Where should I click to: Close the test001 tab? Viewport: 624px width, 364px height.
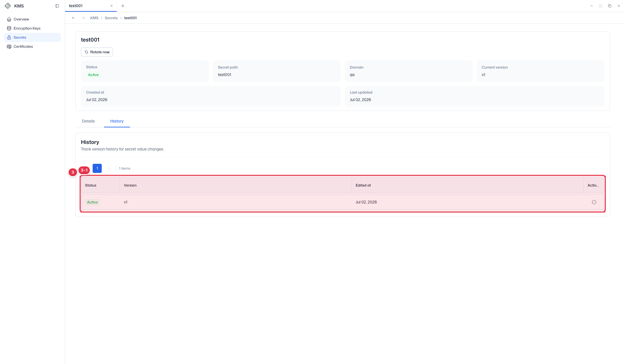(x=111, y=6)
